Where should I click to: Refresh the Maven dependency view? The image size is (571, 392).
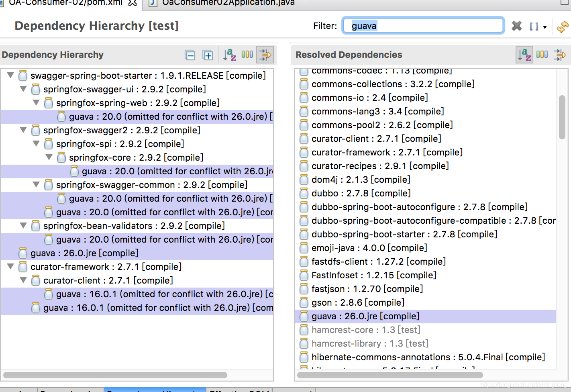(562, 25)
